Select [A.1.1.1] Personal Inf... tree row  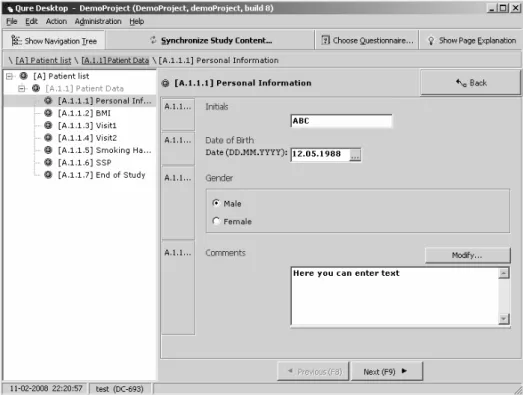(80, 100)
